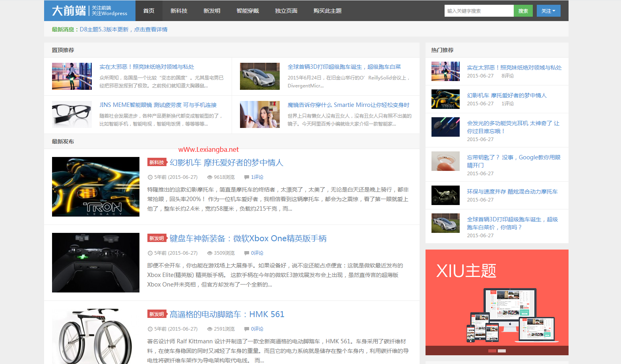Screen dimensions: 621x364
Task: Click the red 新科技 category tag
Action: point(157,162)
